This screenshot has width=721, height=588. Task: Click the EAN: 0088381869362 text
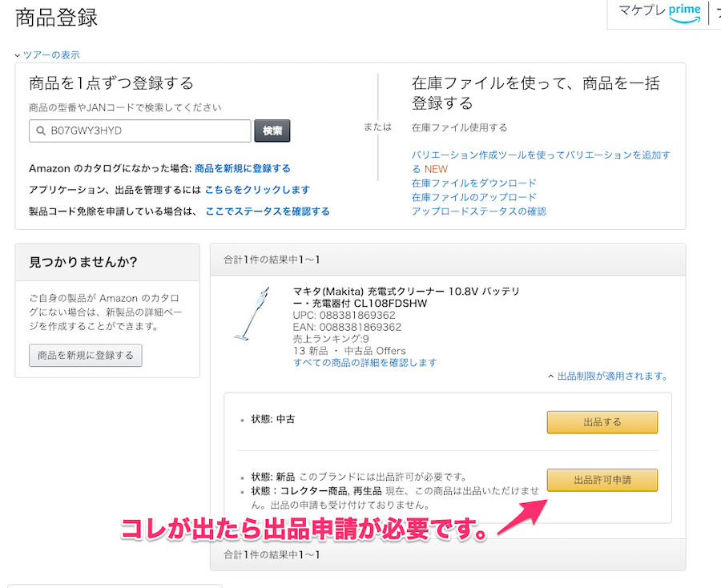347,328
